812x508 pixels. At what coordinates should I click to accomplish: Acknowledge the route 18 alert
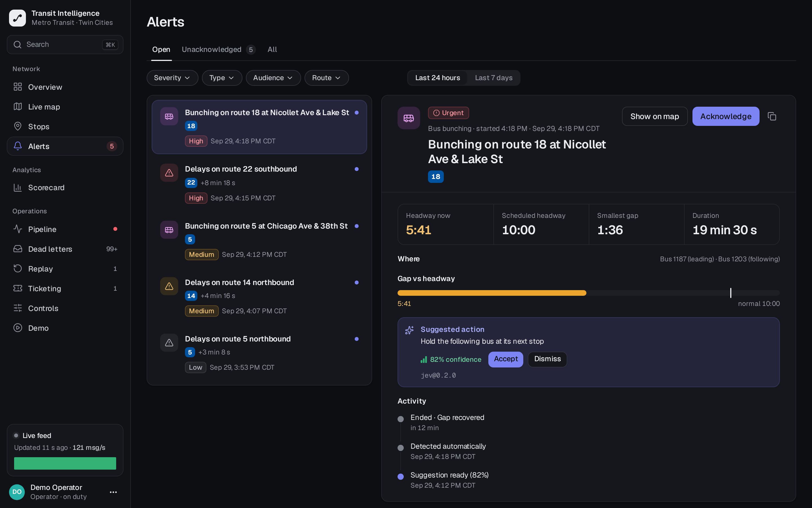[726, 116]
